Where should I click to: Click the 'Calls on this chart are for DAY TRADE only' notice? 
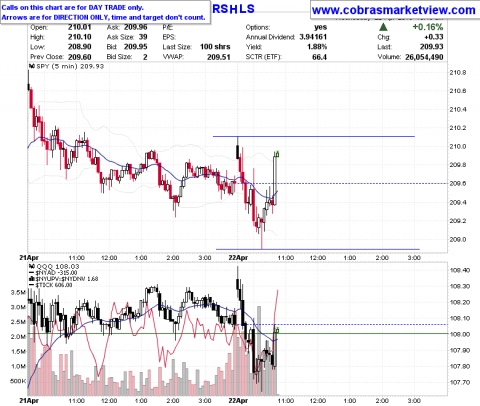tap(73, 8)
